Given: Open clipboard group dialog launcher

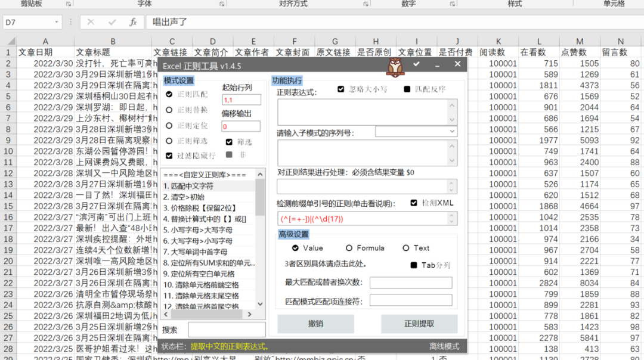Looking at the screenshot, I should click(69, 4).
